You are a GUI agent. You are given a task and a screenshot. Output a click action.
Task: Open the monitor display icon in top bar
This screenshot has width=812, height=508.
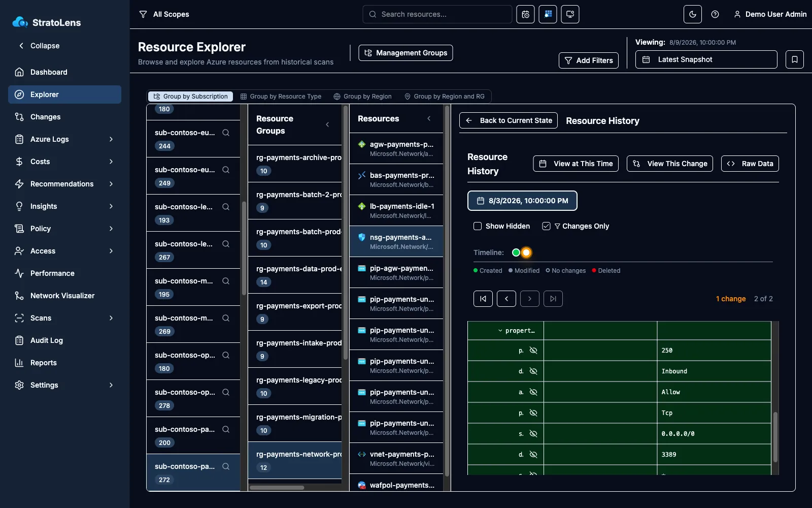pos(570,14)
